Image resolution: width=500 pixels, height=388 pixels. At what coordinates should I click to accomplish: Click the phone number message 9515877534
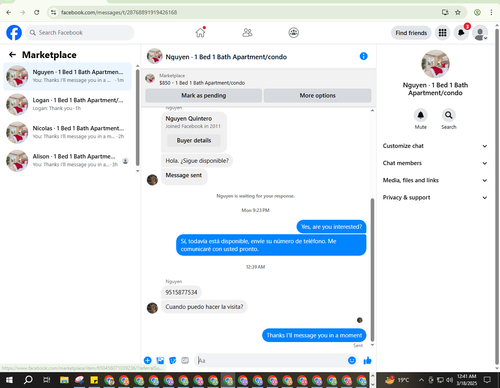tap(181, 292)
